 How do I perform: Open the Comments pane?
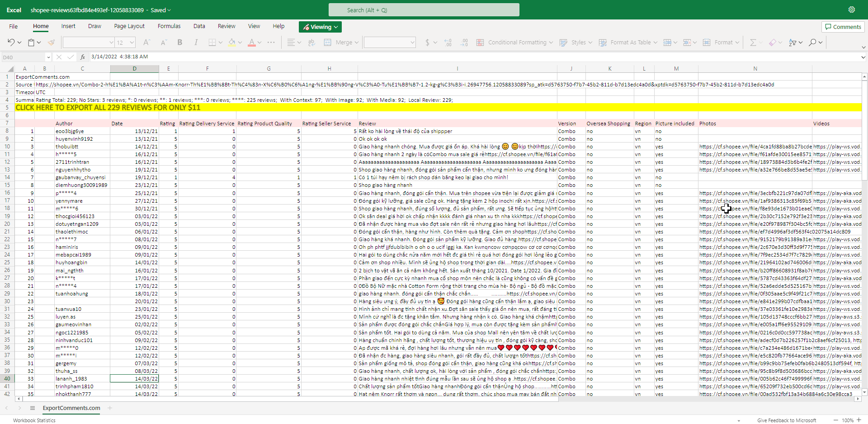click(x=843, y=27)
